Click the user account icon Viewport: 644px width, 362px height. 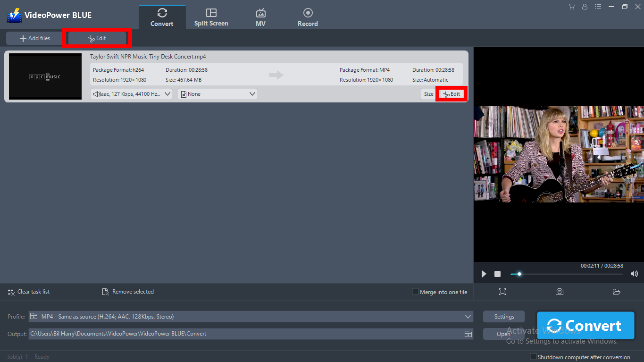[585, 7]
